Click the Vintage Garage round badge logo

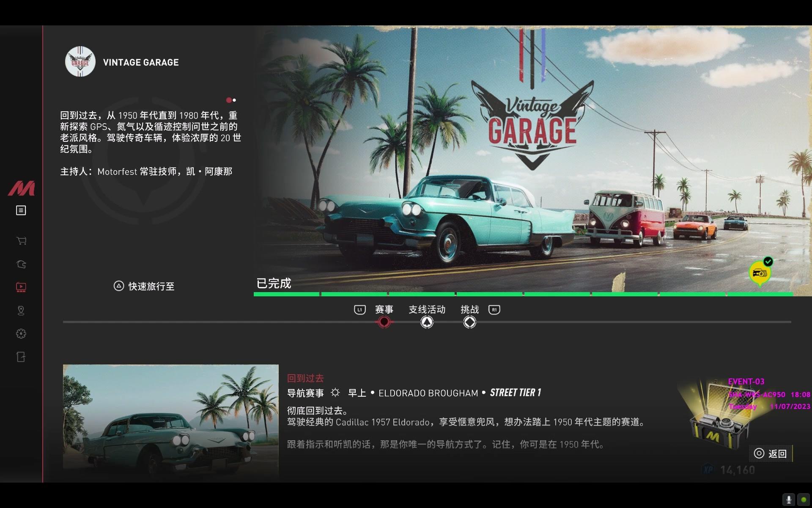(x=80, y=62)
